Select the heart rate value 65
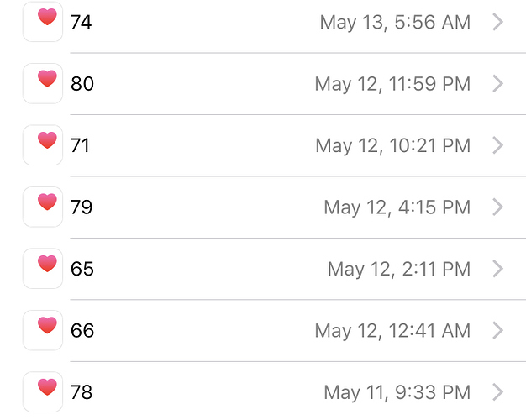 (x=82, y=269)
